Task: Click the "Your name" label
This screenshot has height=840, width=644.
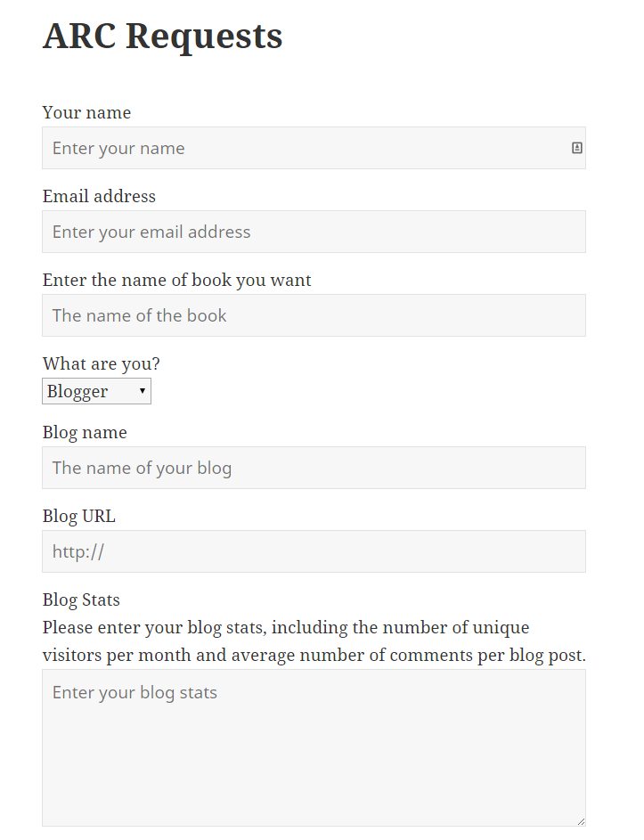Action: (x=86, y=112)
